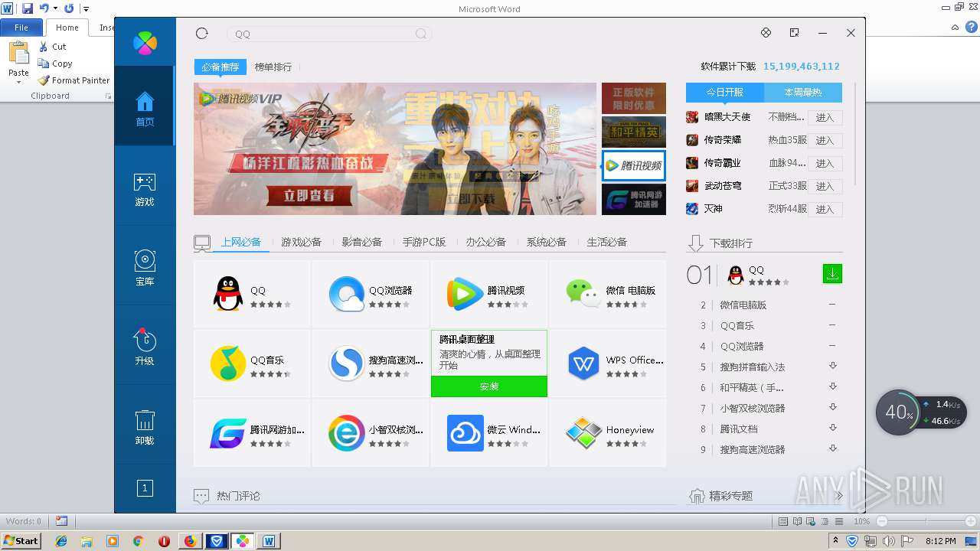Open the 微云 Windows app tile

pyautogui.click(x=489, y=433)
